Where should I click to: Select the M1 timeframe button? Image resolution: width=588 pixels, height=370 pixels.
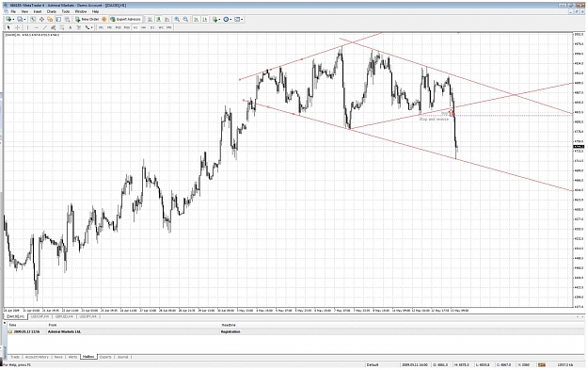pos(101,27)
